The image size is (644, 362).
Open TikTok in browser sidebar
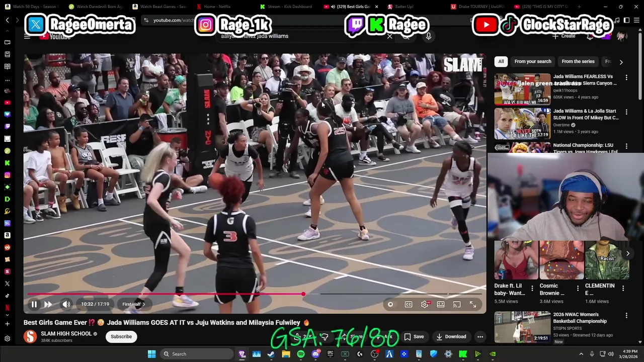pos(7,296)
